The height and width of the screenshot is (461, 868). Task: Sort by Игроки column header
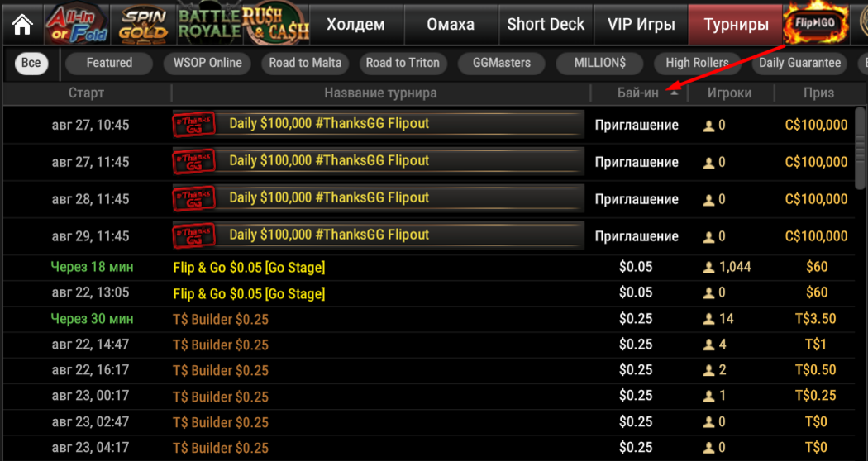point(729,93)
